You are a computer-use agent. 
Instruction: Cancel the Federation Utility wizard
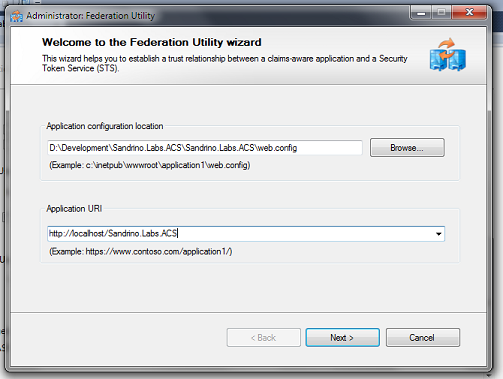[423, 338]
